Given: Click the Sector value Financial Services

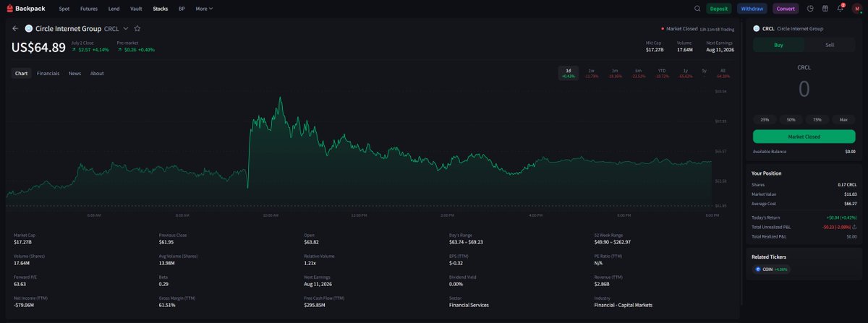Looking at the screenshot, I should pos(469,305).
